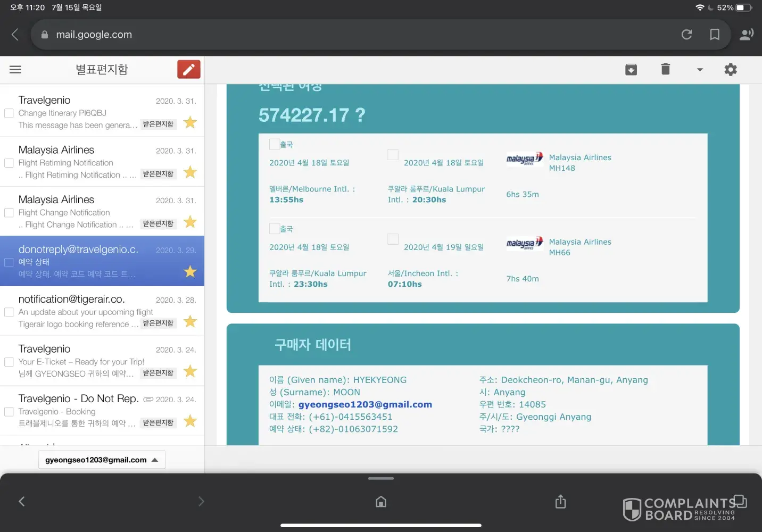Image resolution: width=762 pixels, height=532 pixels.
Task: Bookmark the current page
Action: tap(715, 35)
